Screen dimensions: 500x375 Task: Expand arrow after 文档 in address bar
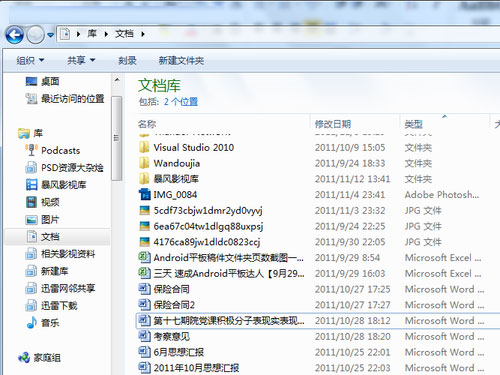(143, 34)
